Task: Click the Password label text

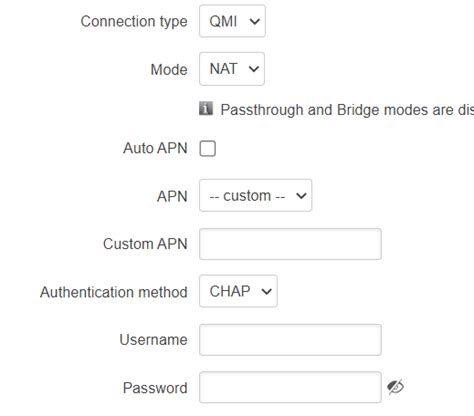Action: click(x=155, y=388)
